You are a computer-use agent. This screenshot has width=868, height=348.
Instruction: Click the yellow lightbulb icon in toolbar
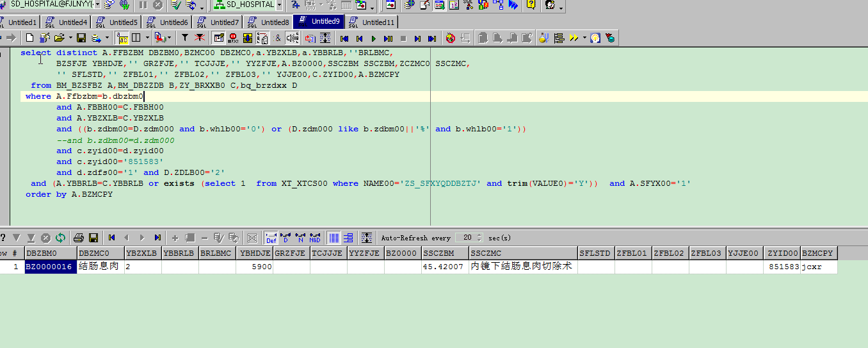click(x=595, y=38)
